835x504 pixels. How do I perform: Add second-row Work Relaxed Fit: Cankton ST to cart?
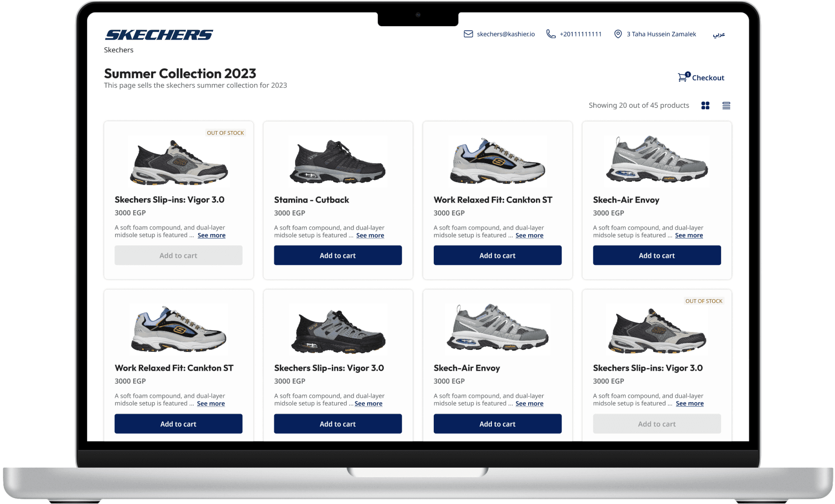[x=178, y=424]
